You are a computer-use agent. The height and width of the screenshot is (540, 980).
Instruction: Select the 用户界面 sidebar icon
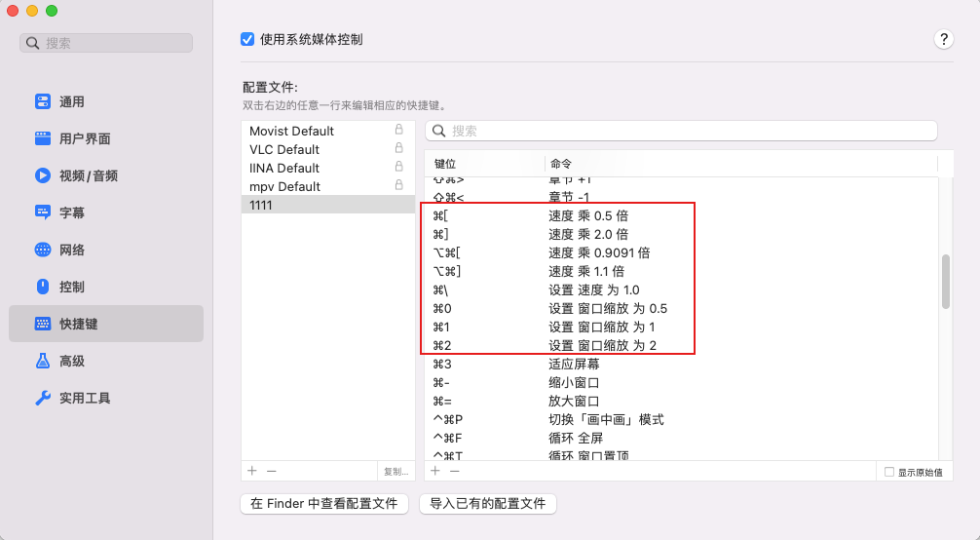[43, 138]
